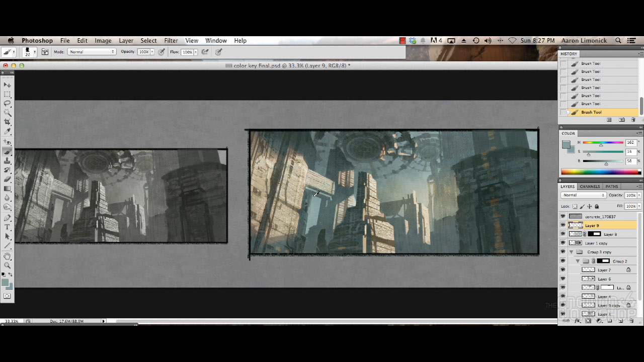This screenshot has height=362, width=644.
Task: Open the blending mode dropdown showing Normal
Action: point(584,195)
